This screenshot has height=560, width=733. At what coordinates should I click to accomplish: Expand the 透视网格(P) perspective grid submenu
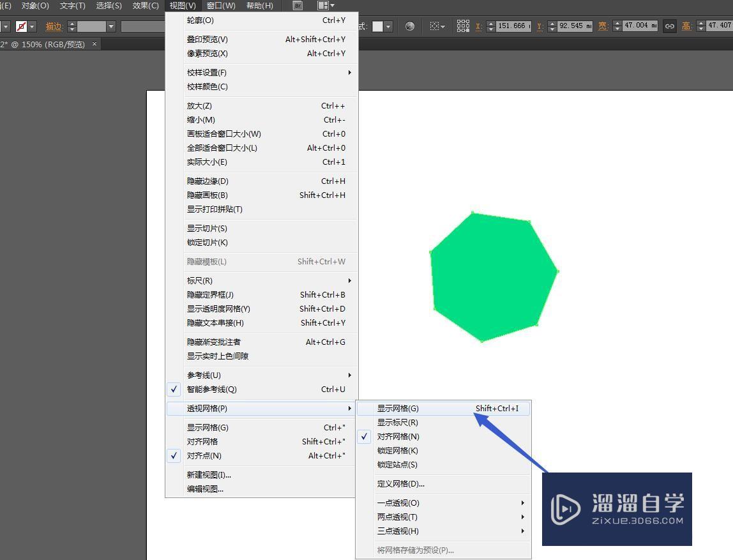[262, 408]
